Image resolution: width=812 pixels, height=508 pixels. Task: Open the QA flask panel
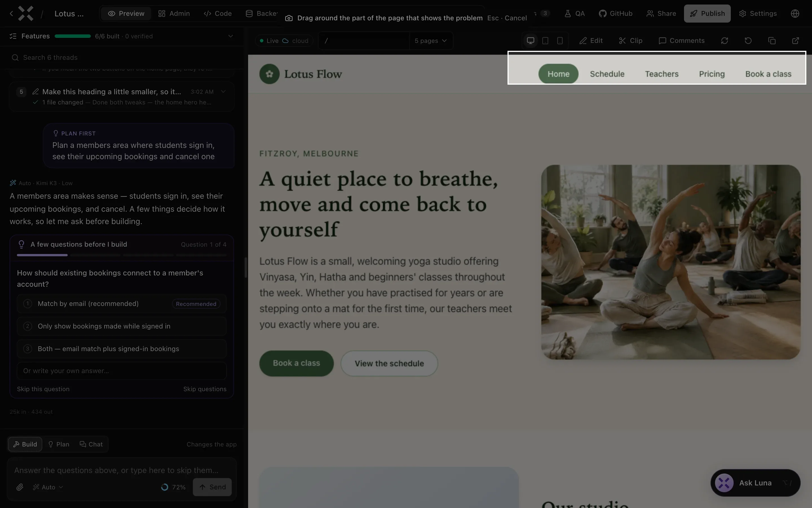(575, 14)
